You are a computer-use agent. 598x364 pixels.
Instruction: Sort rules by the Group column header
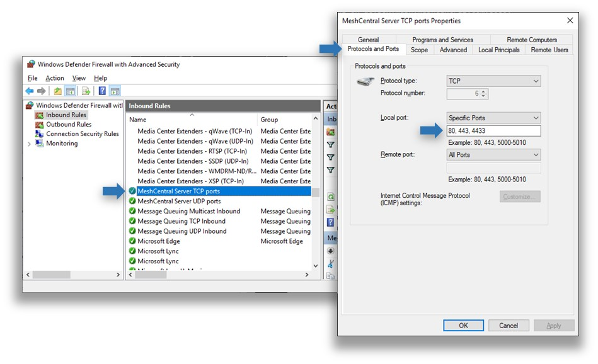(x=285, y=119)
